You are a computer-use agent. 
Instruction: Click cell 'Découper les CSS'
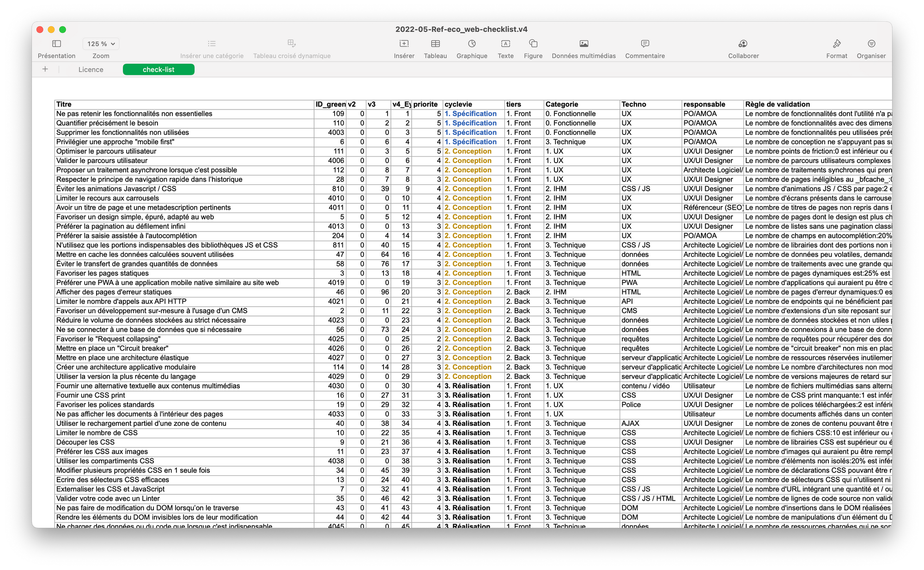click(184, 442)
